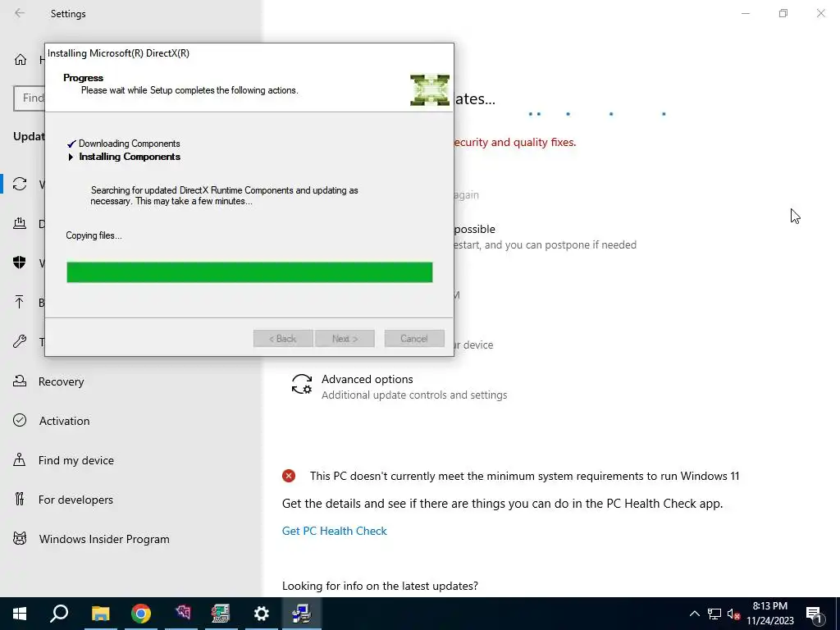Click the red error icon for Windows 11 requirements

tap(289, 476)
